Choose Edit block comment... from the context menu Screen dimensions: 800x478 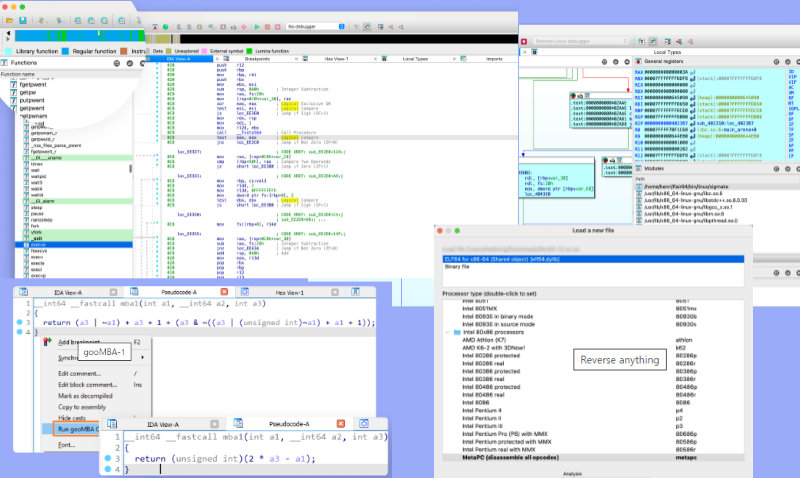pos(87,385)
